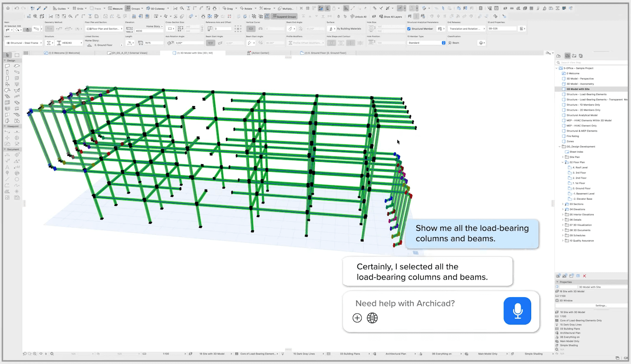
Task: Select the Line tool in the Document toolbox
Action: click(7, 179)
